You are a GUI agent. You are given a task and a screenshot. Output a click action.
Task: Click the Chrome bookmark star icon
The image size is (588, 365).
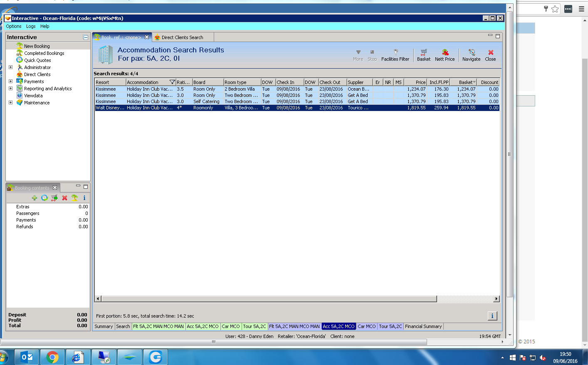[555, 9]
